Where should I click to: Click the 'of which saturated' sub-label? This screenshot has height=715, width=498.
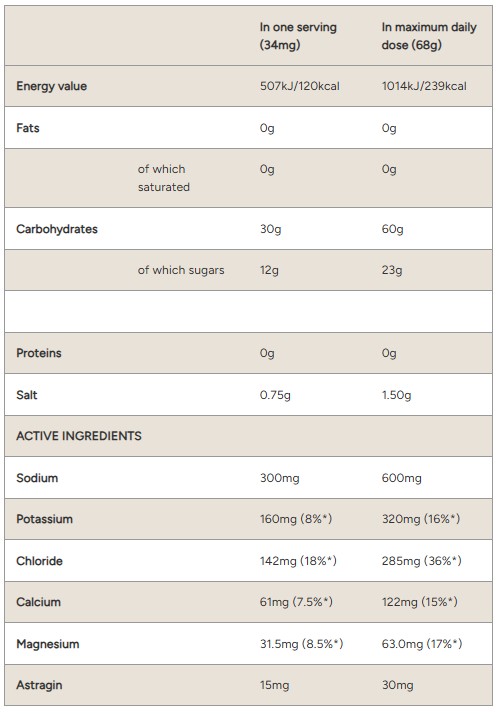[x=164, y=178]
